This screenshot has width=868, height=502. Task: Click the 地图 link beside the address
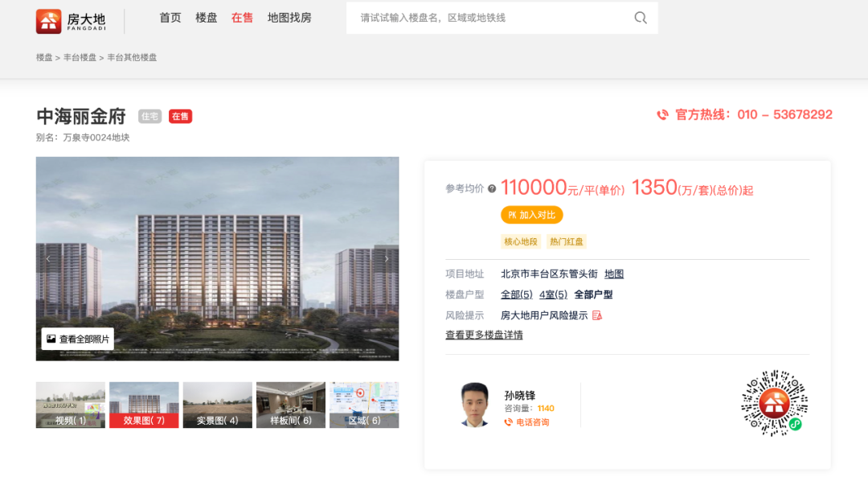point(614,274)
